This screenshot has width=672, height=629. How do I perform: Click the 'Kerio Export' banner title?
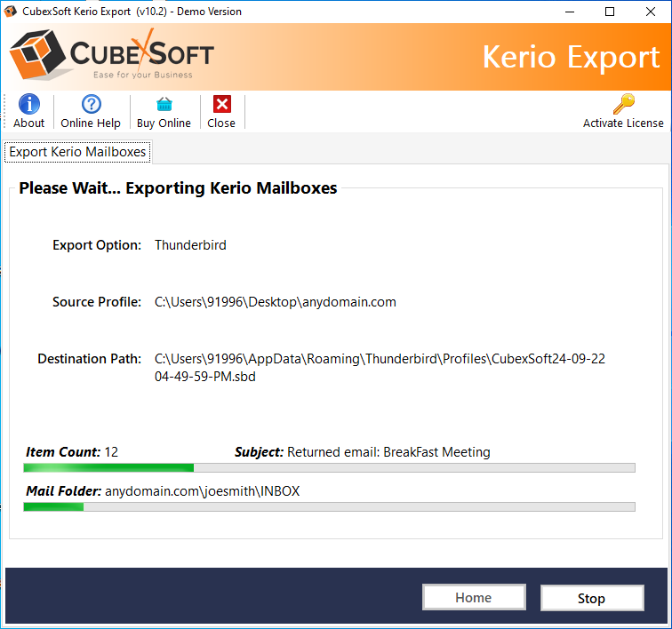572,58
